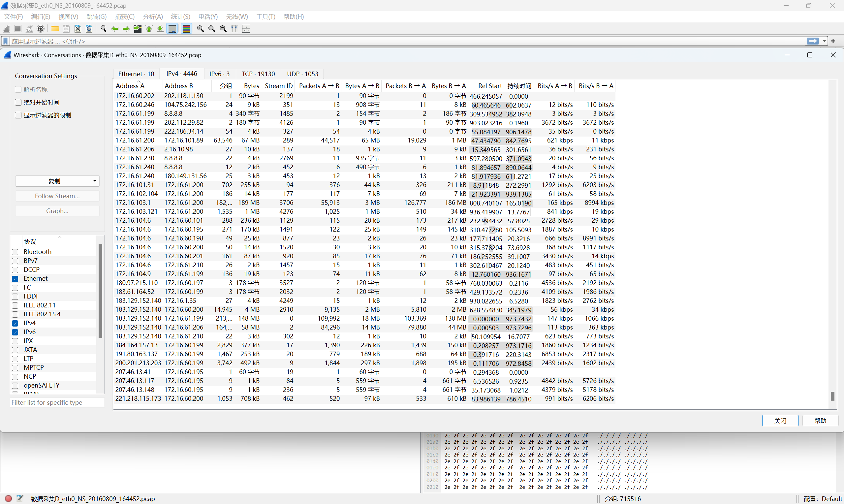The image size is (844, 504).
Task: Sort by 持续时间 column header
Action: point(519,85)
